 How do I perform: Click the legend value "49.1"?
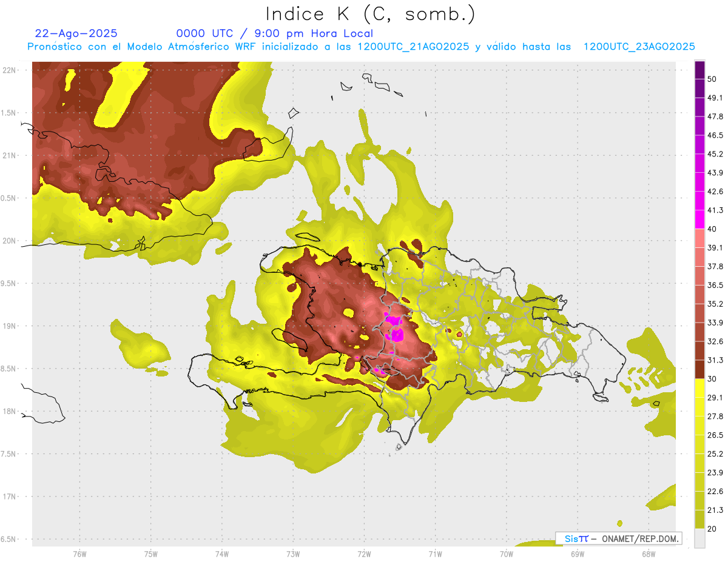[715, 98]
